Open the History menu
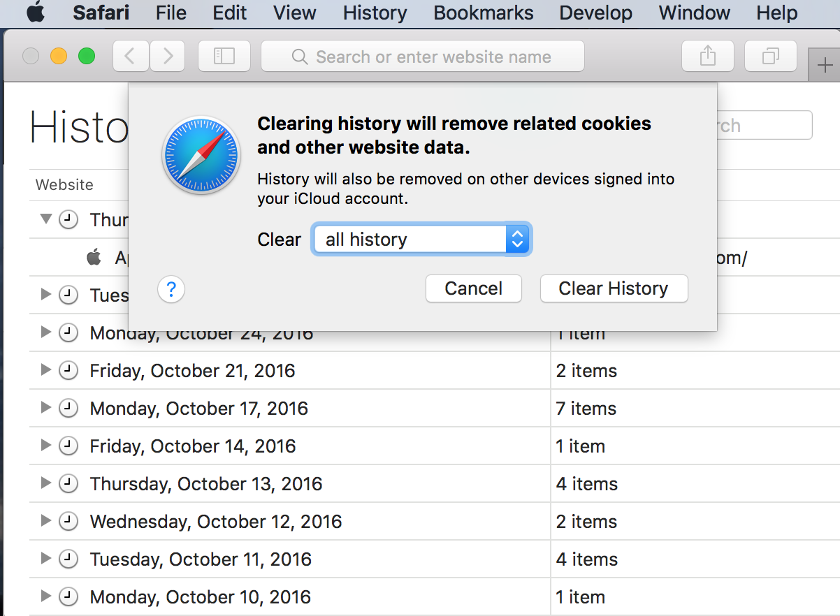 375,13
